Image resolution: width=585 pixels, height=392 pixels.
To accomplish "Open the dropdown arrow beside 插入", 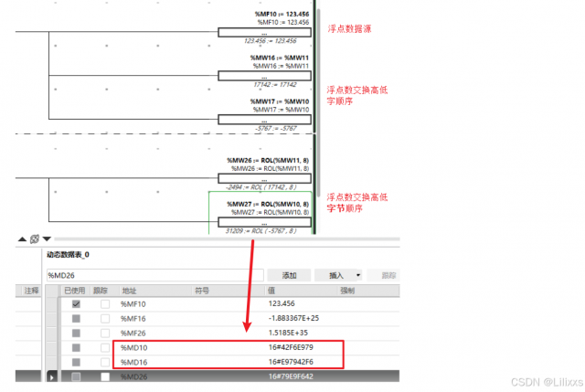I will coord(357,274).
